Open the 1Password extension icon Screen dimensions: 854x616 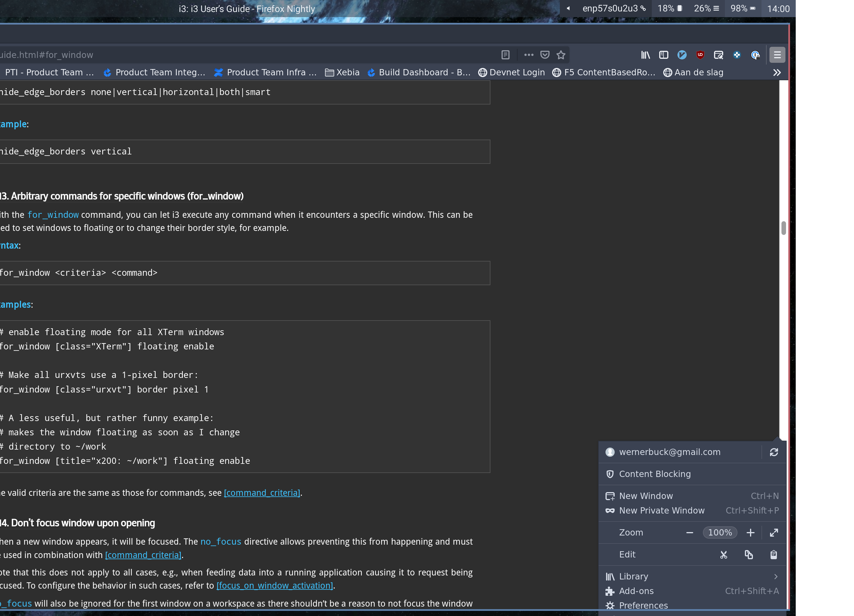point(755,55)
